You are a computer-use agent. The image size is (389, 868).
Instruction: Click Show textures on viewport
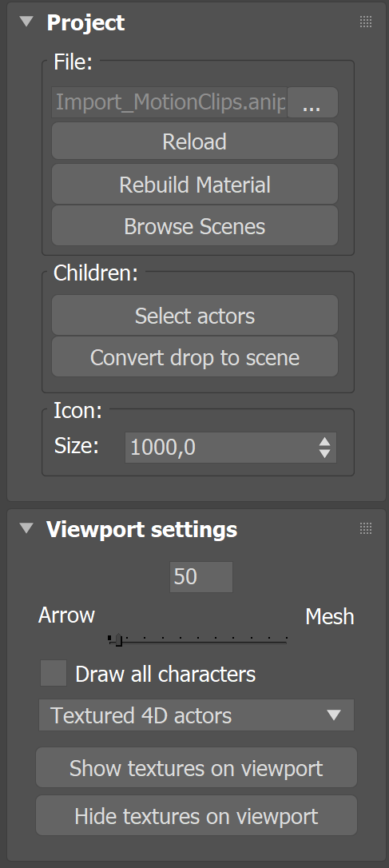[196, 768]
